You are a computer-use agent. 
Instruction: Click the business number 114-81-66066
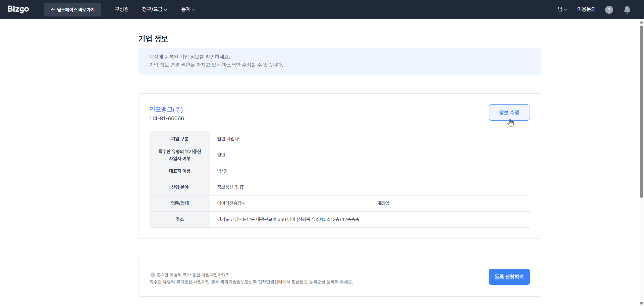pos(167,119)
